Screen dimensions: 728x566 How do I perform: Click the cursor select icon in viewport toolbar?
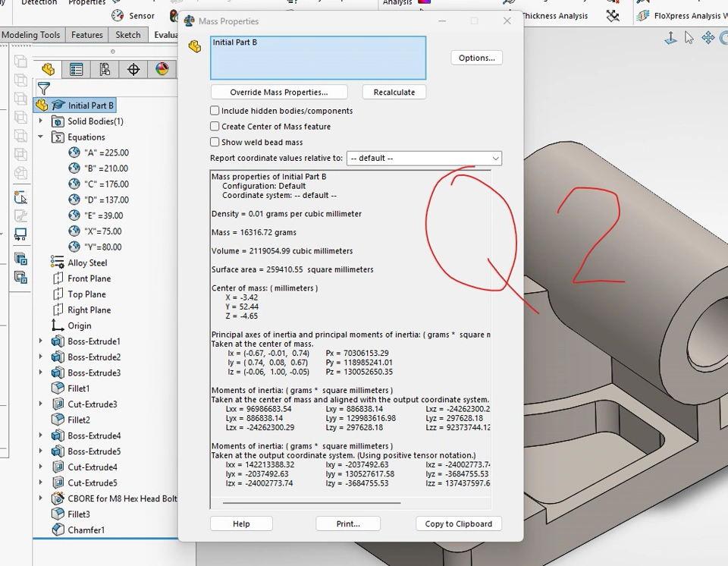point(689,38)
